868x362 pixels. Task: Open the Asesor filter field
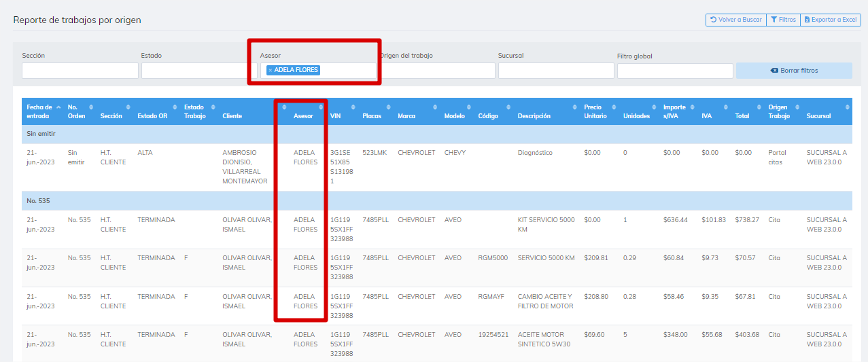318,71
